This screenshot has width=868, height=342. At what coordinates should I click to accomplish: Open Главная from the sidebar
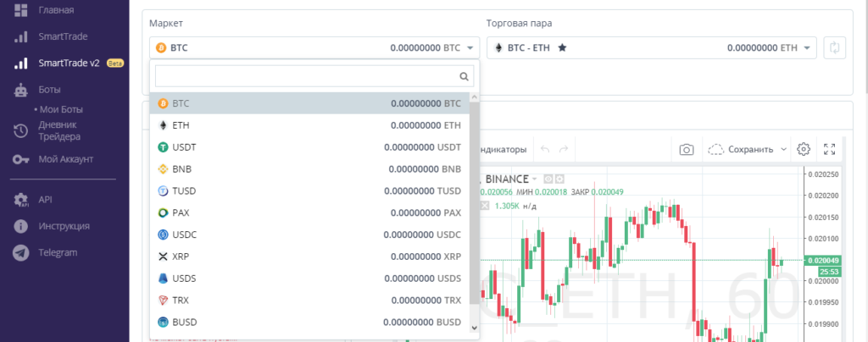(x=56, y=10)
